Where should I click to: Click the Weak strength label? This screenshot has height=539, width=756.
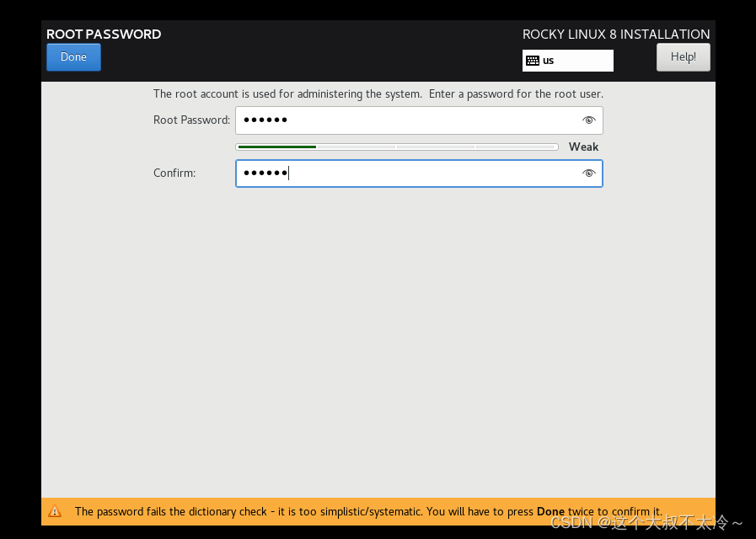point(583,147)
